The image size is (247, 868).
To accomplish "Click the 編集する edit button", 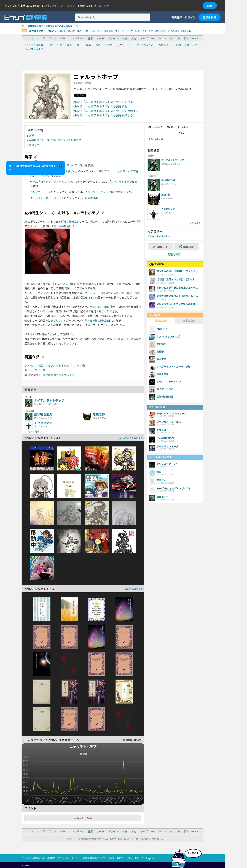I will click(160, 247).
